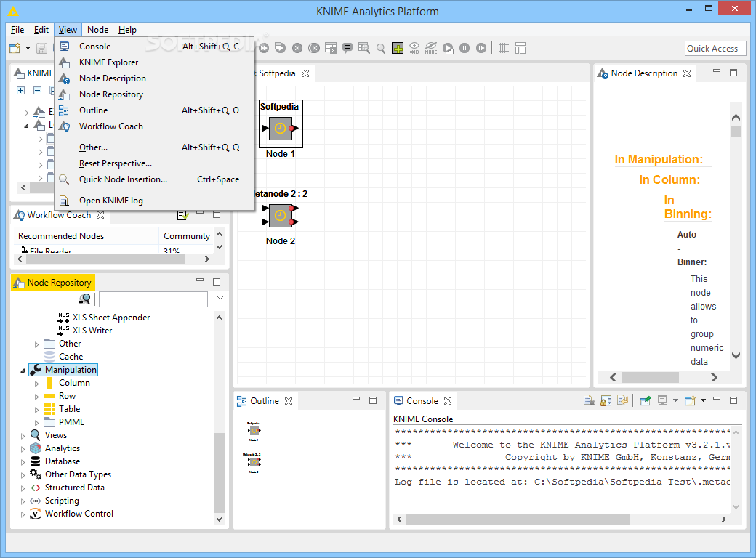Click the Community column header
Screen dimensions: 756x558
coord(187,235)
